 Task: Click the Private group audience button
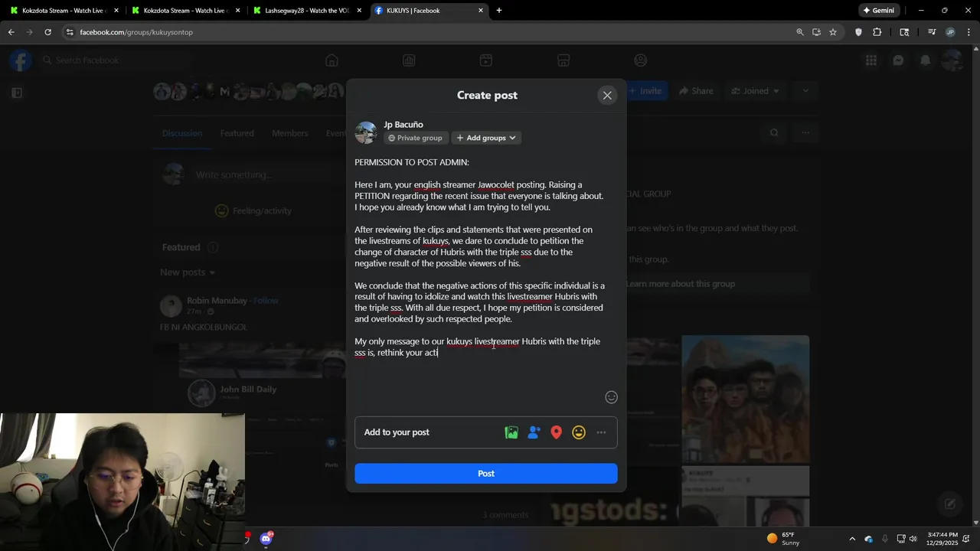pyautogui.click(x=415, y=138)
